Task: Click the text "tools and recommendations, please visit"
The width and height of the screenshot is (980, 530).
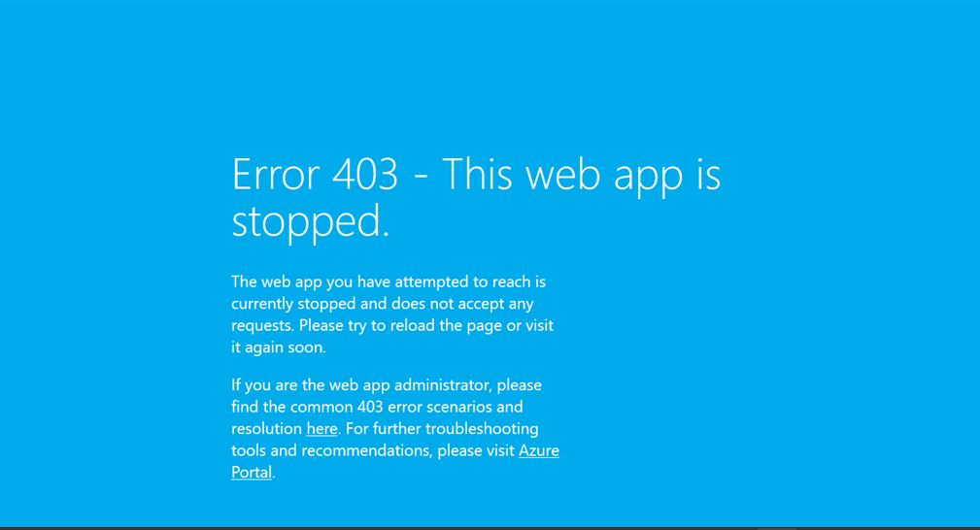Action: click(x=373, y=450)
